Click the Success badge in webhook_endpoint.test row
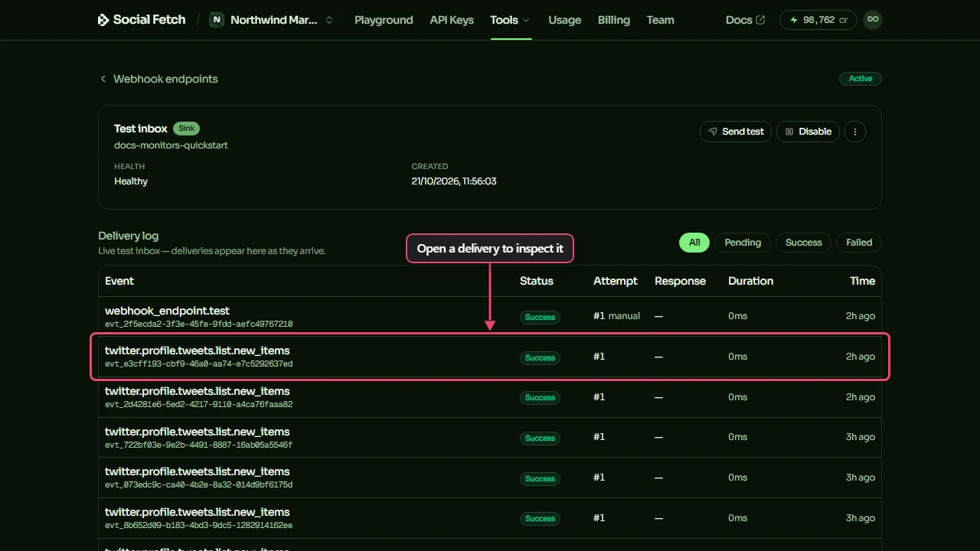980x551 pixels. pyautogui.click(x=540, y=318)
